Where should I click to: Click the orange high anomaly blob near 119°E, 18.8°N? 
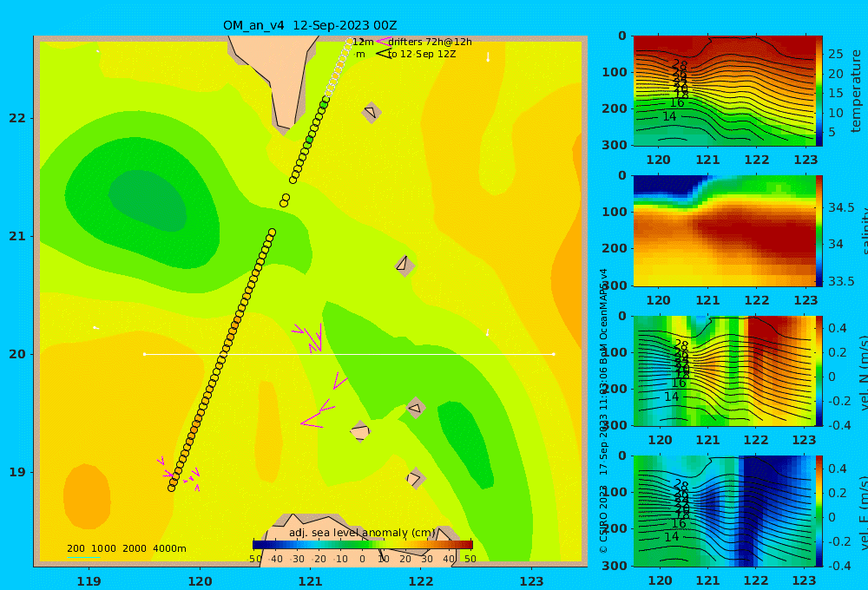tap(87, 496)
